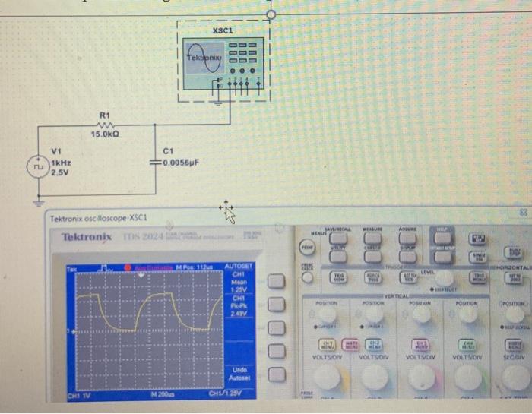Push the SET TO 50% trigger button
The width and height of the screenshot is (532, 414).
pos(408,278)
